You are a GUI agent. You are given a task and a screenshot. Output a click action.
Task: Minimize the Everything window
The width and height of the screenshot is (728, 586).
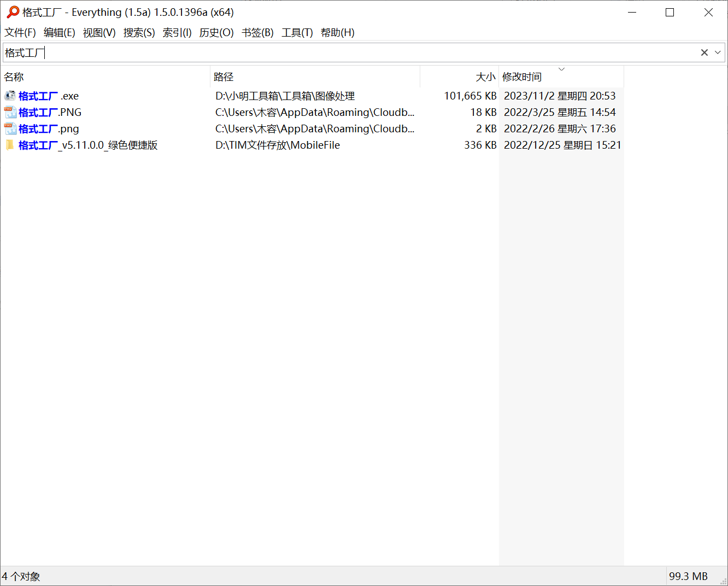pos(632,12)
